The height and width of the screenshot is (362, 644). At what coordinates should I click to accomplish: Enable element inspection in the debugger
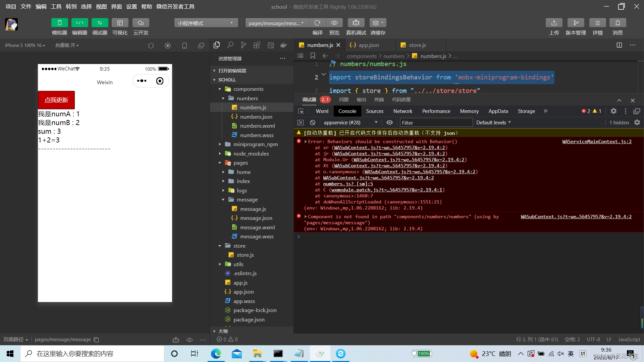301,111
